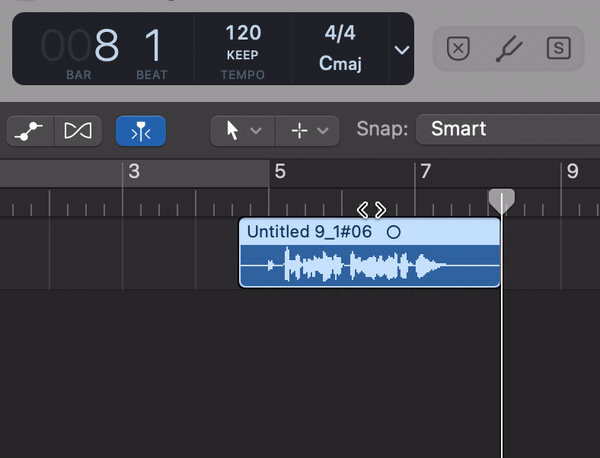Screen dimensions: 600x458
Task: Open the Tuner fork icon
Action: (x=509, y=49)
